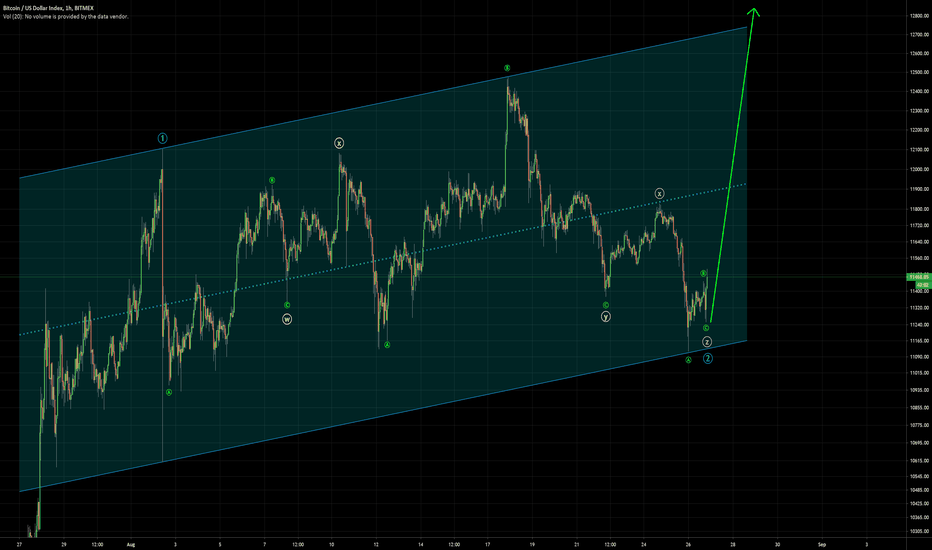932x550 pixels.
Task: Click the 27 date label on the time axis
Action: 20,544
